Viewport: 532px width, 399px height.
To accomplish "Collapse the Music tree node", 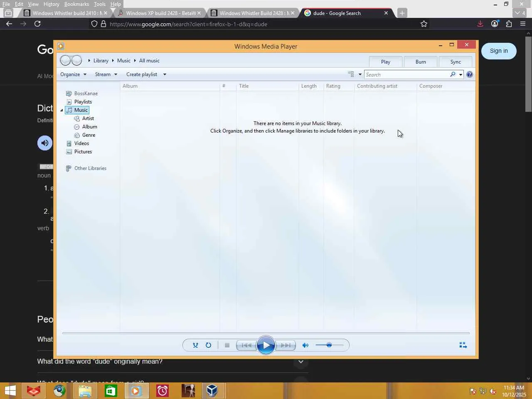I will [62, 110].
